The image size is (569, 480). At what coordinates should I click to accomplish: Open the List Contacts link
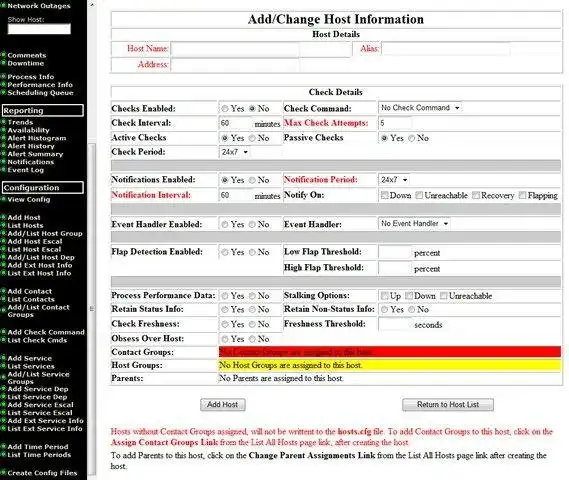(31, 300)
